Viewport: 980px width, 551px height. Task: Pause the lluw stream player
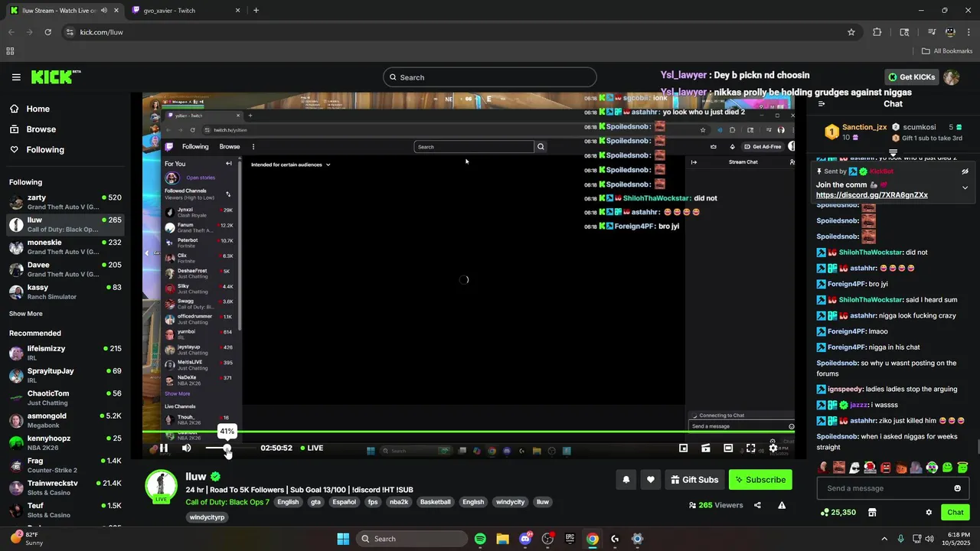(x=163, y=448)
